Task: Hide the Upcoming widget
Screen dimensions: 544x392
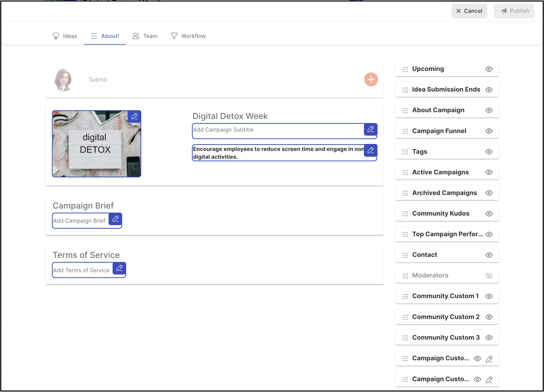Action: (x=489, y=69)
